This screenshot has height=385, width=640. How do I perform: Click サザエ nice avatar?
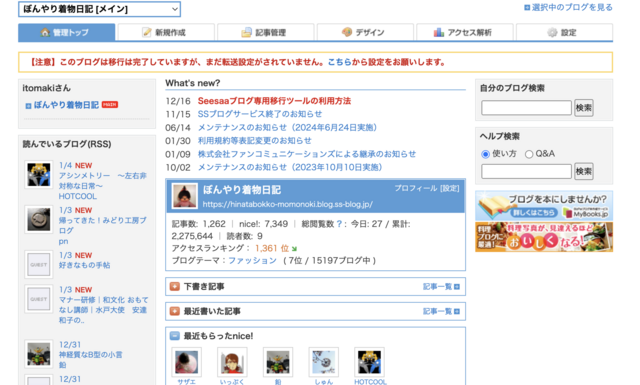click(187, 362)
